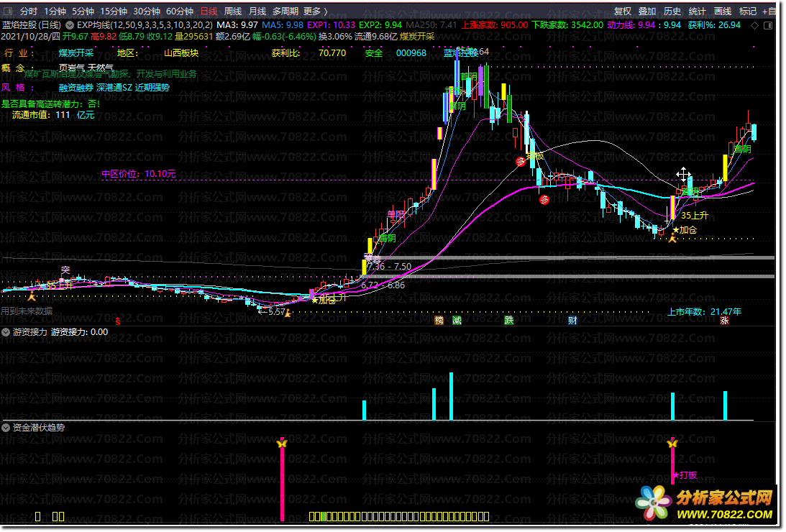Click the MA250: 7.41 indicator value
The height and width of the screenshot is (532, 786).
(431, 25)
